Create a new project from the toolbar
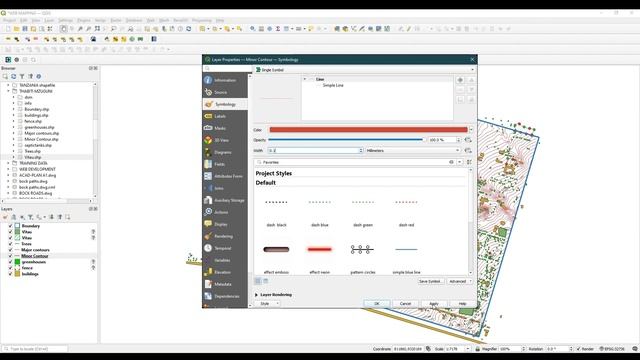 8,29
